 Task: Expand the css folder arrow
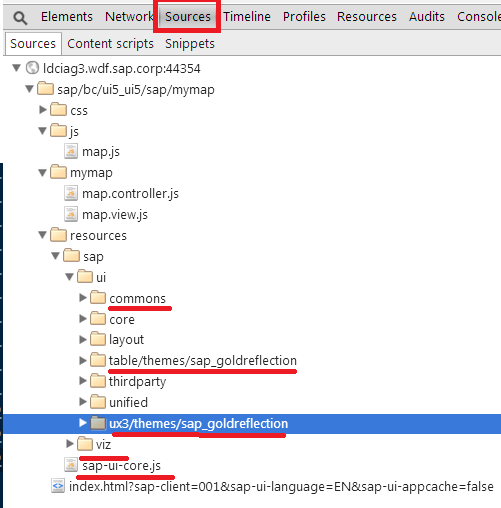tap(42, 110)
